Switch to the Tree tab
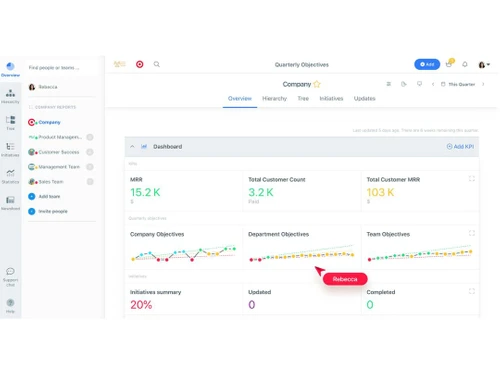The width and height of the screenshot is (500, 375). click(x=303, y=98)
